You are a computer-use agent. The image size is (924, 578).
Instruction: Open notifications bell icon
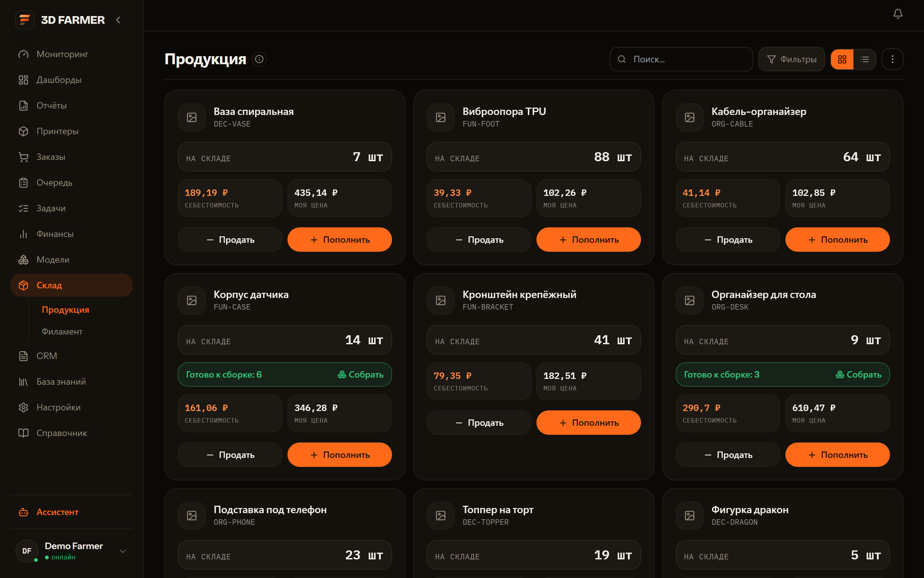pos(898,14)
